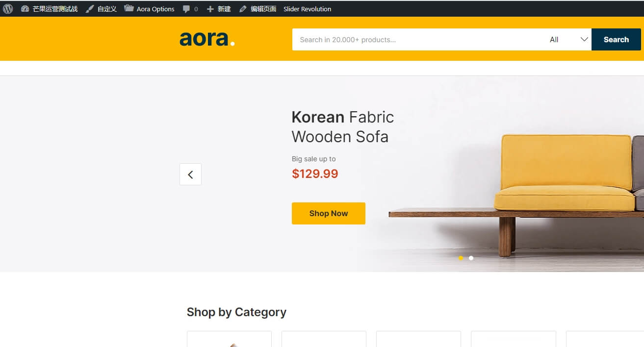Click the chevron in the search category selector
The image size is (644, 347).
[x=584, y=39]
